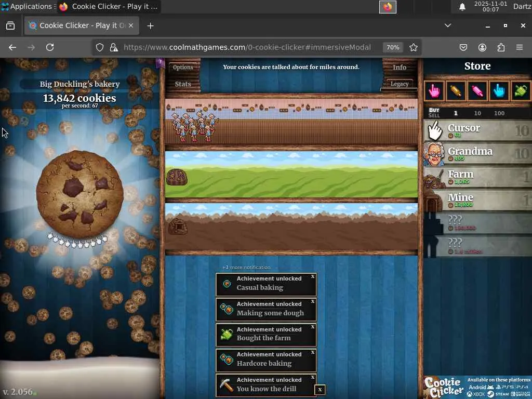Click the Bought the farm watering can icon

[x=227, y=335]
